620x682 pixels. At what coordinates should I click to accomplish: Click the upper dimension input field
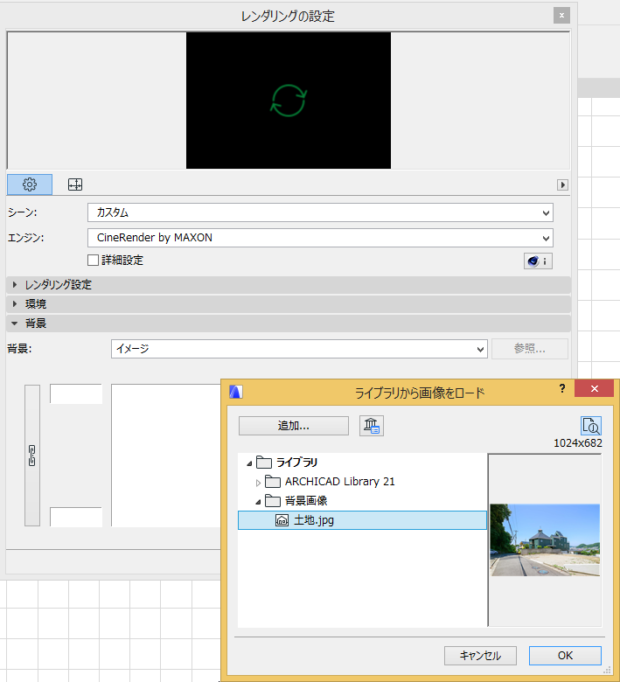click(x=76, y=394)
